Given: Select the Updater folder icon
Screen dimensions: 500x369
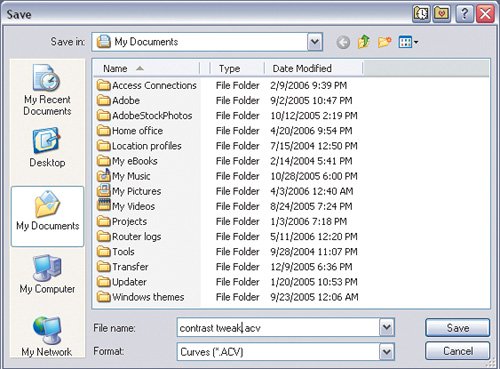Looking at the screenshot, I should (104, 282).
